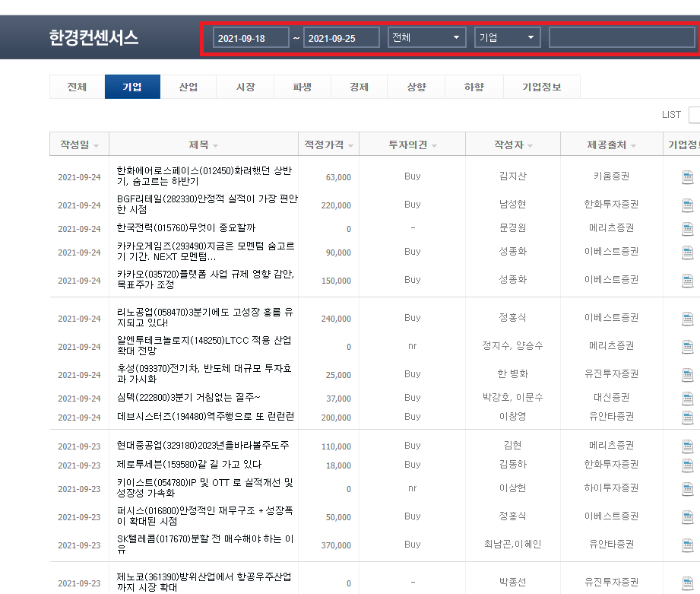700x594 pixels.
Task: Switch to the 상향 tab
Action: tap(416, 87)
